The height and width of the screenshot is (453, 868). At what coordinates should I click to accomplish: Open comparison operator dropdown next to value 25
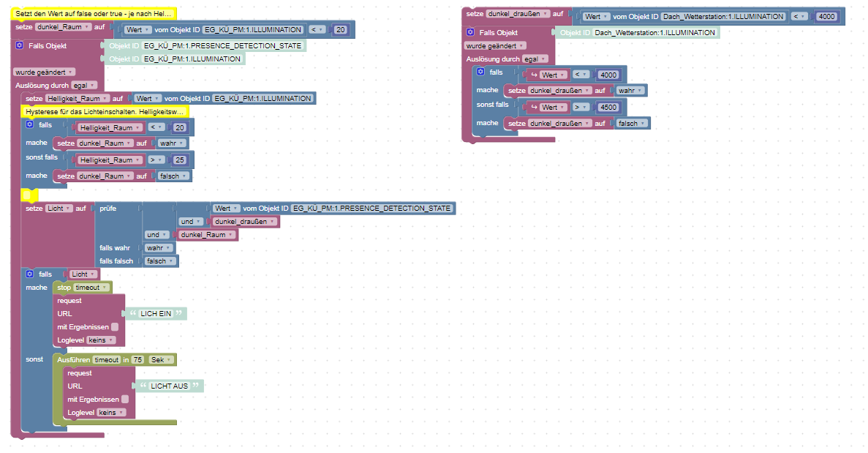156,160
